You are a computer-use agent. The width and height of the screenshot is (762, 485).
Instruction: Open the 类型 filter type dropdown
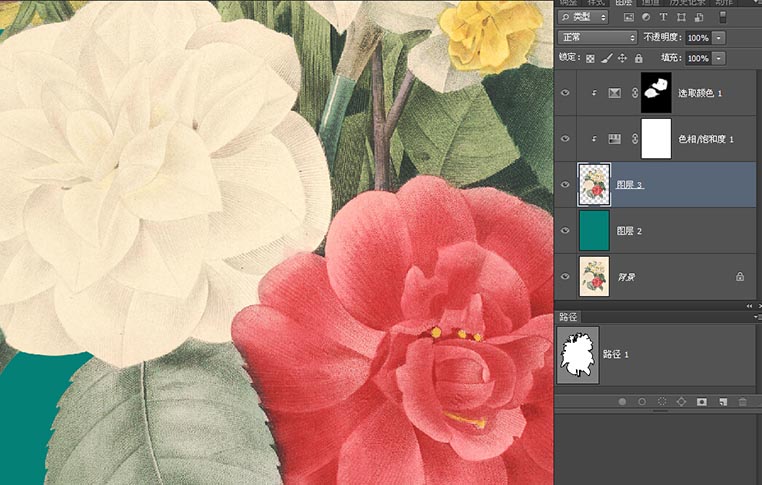coord(583,17)
